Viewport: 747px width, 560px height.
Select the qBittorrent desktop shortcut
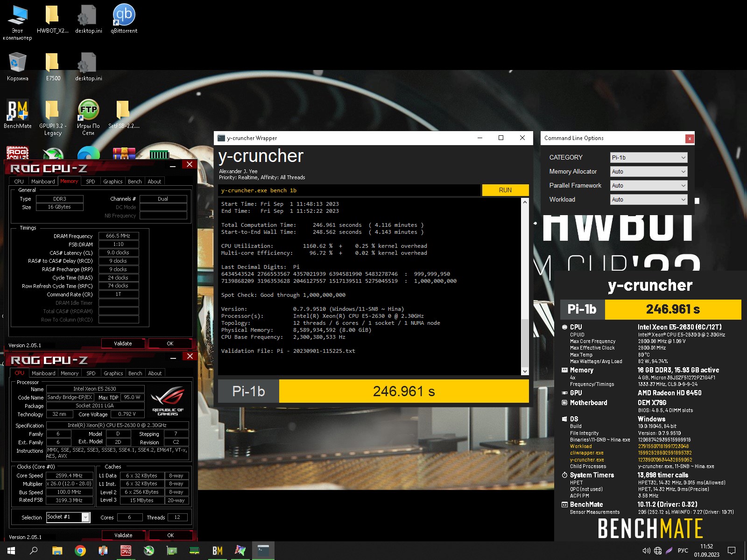pyautogui.click(x=124, y=20)
